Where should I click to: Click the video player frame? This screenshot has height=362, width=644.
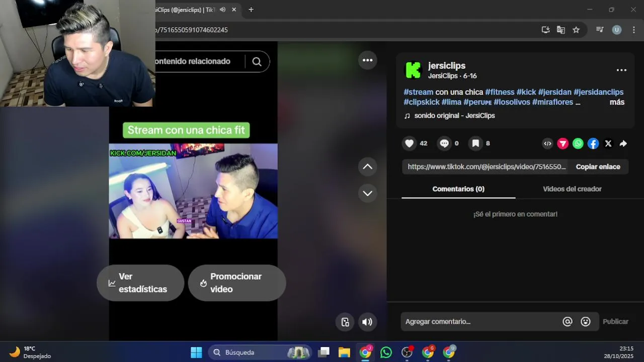click(193, 191)
